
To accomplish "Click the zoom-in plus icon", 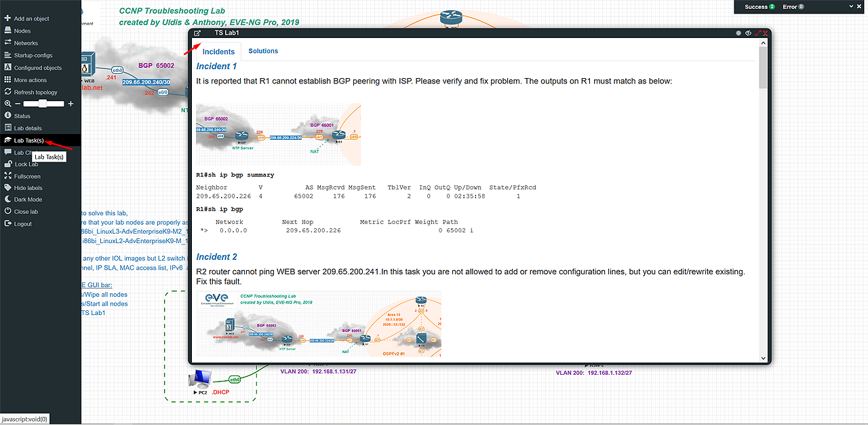I will click(x=71, y=104).
